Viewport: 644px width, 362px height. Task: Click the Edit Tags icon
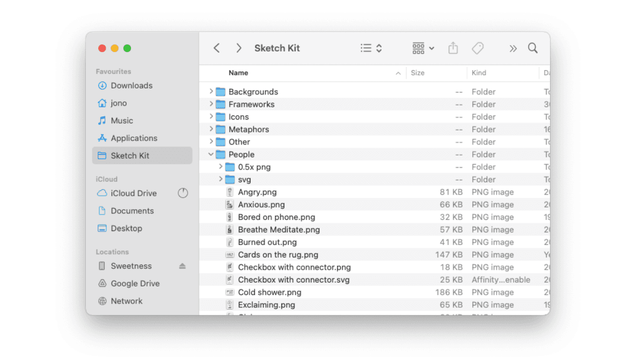tap(478, 48)
